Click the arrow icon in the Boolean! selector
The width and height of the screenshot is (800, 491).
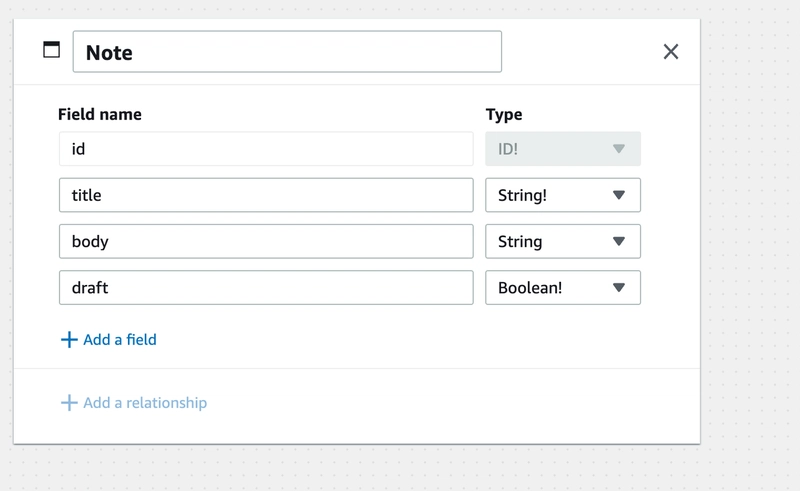(x=618, y=288)
